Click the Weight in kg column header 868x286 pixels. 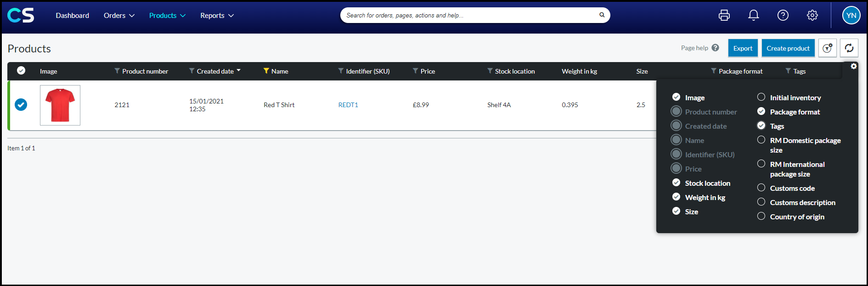click(580, 71)
